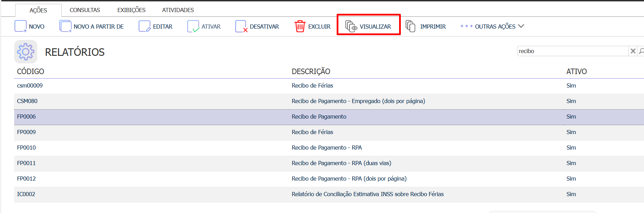The image size is (644, 213).
Task: Click the Novo new-document icon
Action: 20,26
